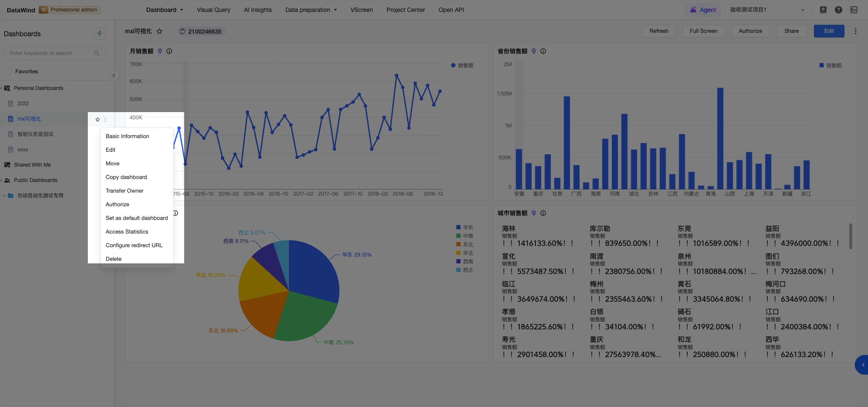Toggle the 销售额 legend in line chart

(462, 65)
